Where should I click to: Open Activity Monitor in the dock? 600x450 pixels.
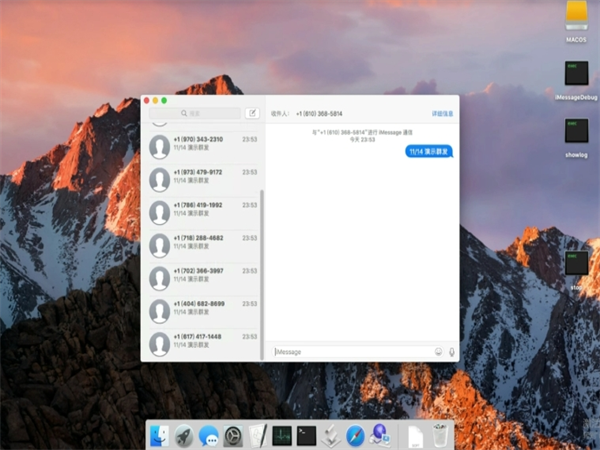(x=282, y=436)
